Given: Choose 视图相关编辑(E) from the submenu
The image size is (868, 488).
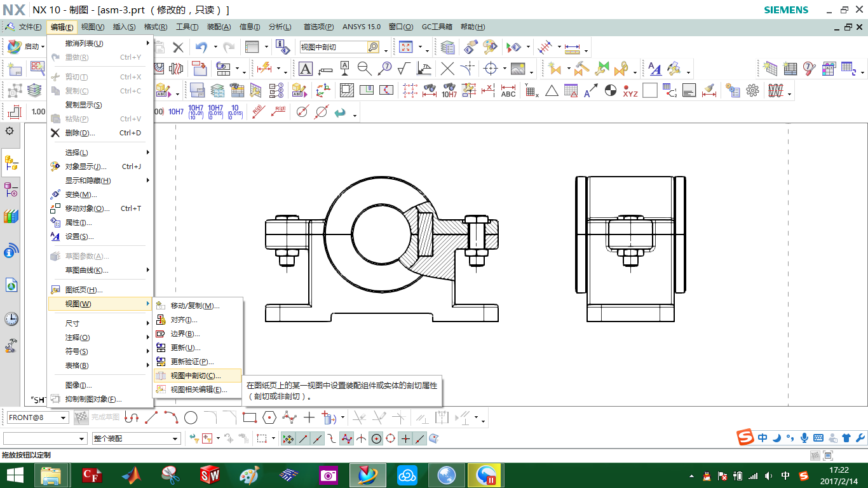Looking at the screenshot, I should click(198, 390).
